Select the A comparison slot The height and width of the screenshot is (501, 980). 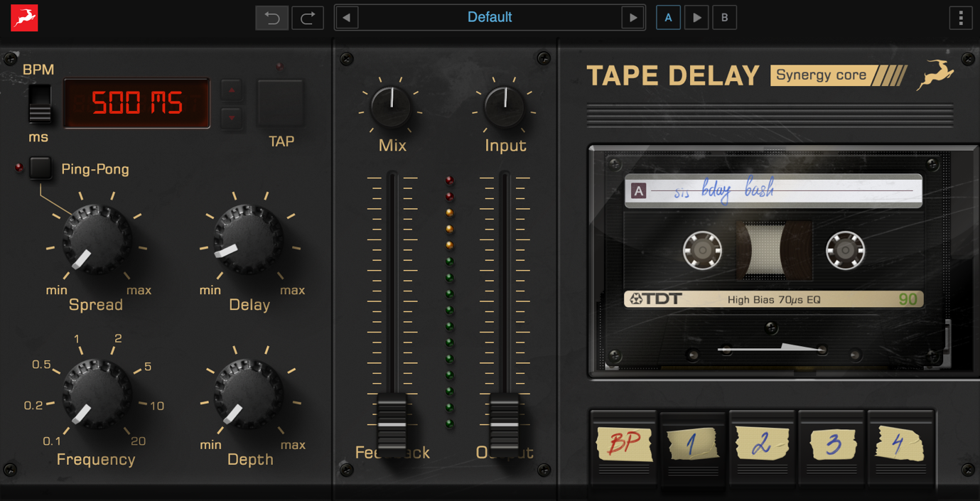coord(668,18)
